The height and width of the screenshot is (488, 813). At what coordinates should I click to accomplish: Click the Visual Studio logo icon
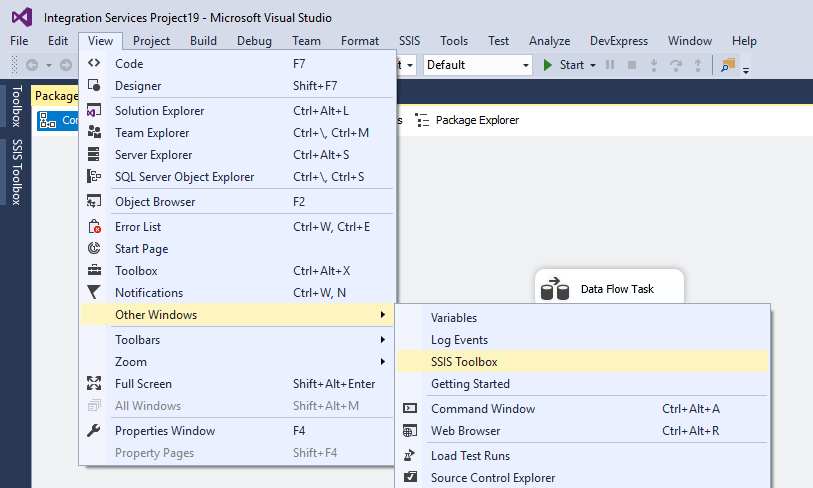pos(22,17)
